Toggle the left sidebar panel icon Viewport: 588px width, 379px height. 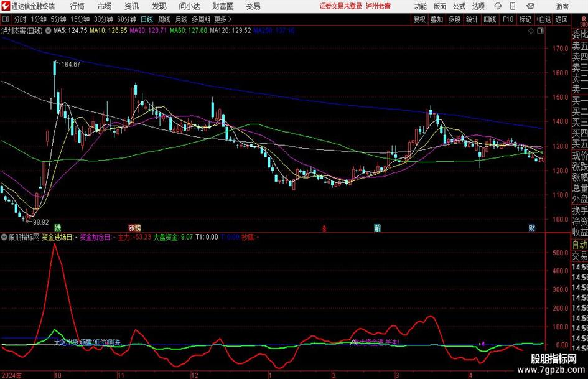(6, 19)
